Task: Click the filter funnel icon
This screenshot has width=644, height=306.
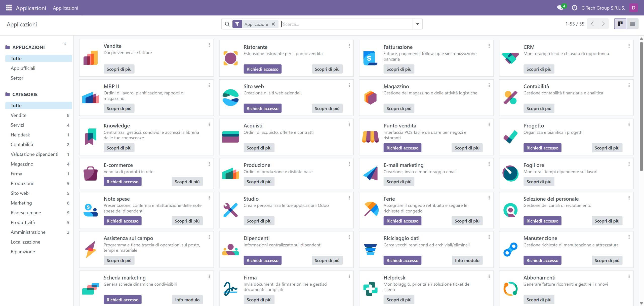Action: click(x=237, y=24)
